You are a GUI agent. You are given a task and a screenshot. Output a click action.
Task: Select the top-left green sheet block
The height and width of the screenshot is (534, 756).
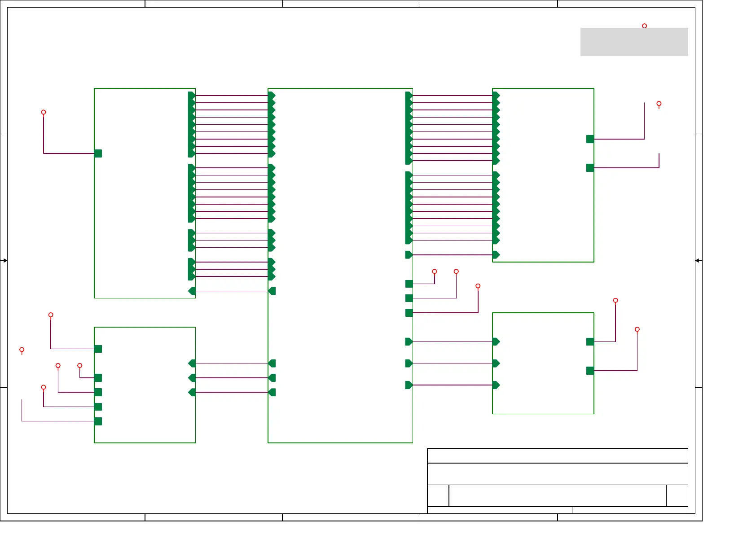point(145,193)
